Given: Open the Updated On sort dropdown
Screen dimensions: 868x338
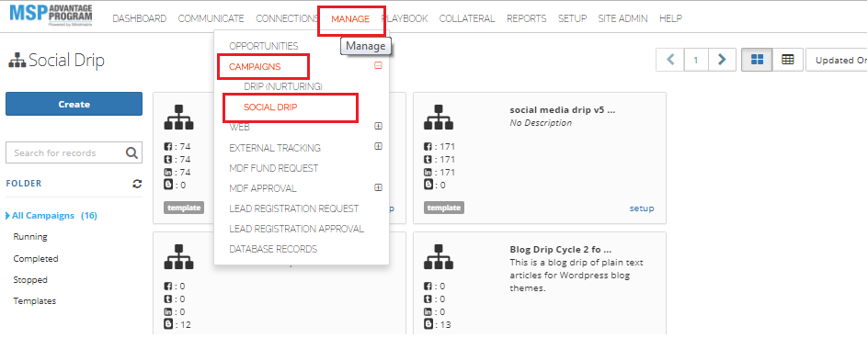Looking at the screenshot, I should click(837, 60).
